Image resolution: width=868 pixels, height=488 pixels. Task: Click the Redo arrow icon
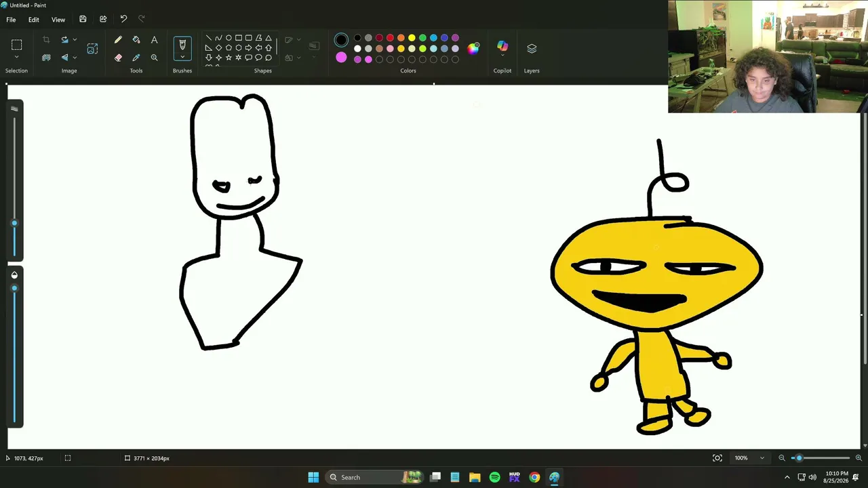(x=142, y=19)
